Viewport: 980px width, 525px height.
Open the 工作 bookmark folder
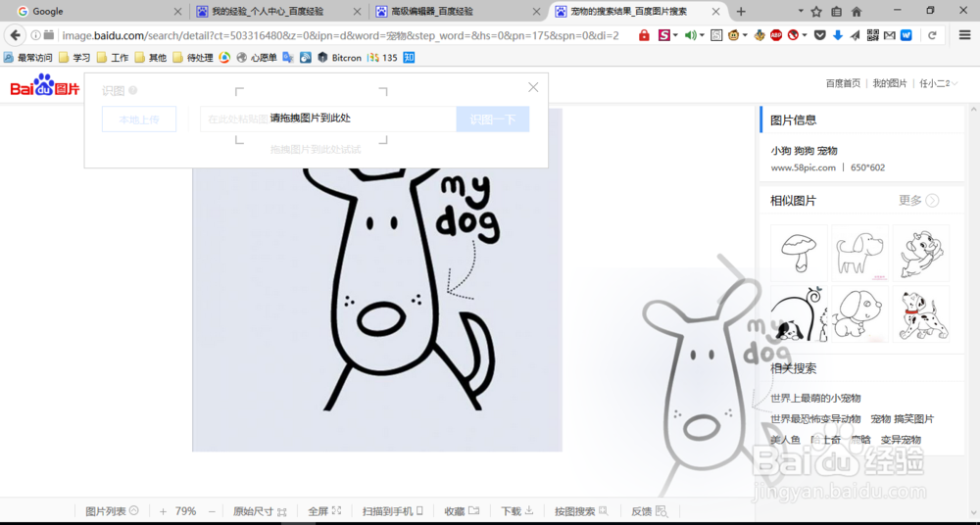click(x=113, y=58)
